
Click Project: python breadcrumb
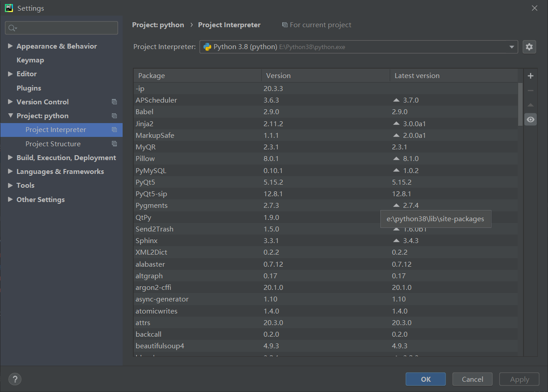pyautogui.click(x=158, y=25)
